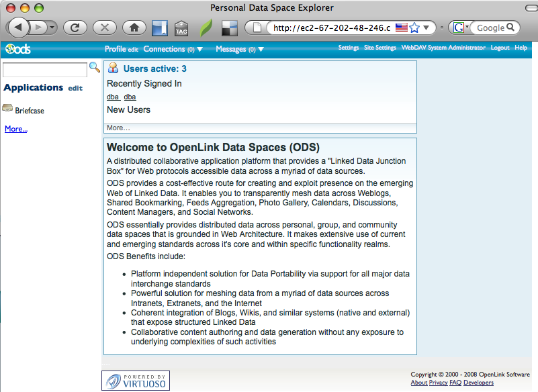Open the Profile menu item
Image resolution: width=538 pixels, height=392 pixels.
pyautogui.click(x=115, y=49)
